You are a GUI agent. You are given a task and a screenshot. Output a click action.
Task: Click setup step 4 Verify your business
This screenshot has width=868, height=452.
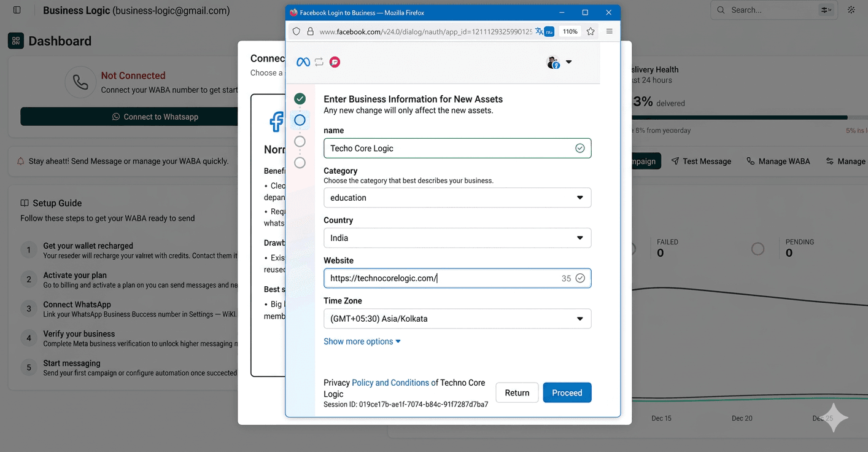tap(129, 338)
